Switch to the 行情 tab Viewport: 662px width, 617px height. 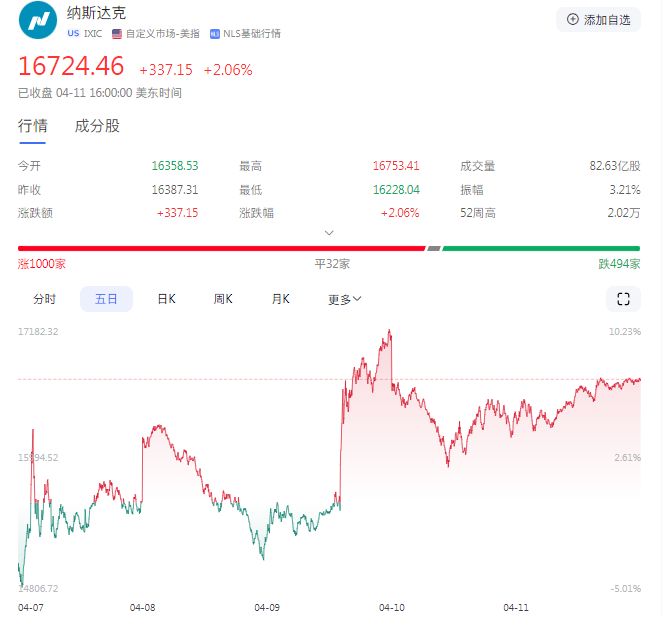[33, 126]
